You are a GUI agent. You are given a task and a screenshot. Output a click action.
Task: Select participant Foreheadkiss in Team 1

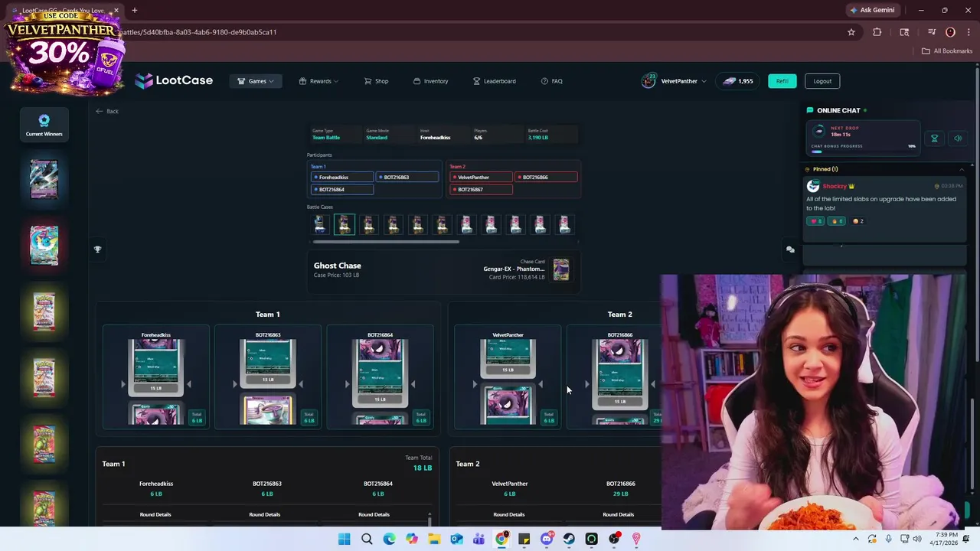pyautogui.click(x=342, y=177)
